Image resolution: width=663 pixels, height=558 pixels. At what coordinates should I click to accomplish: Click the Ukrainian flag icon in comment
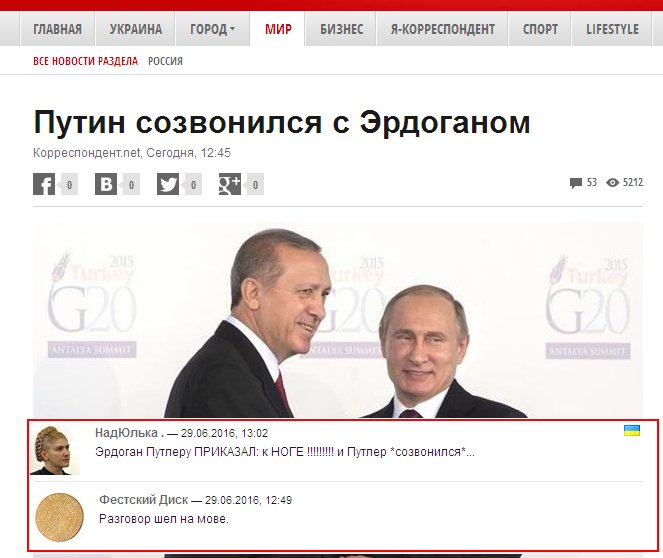pyautogui.click(x=632, y=431)
